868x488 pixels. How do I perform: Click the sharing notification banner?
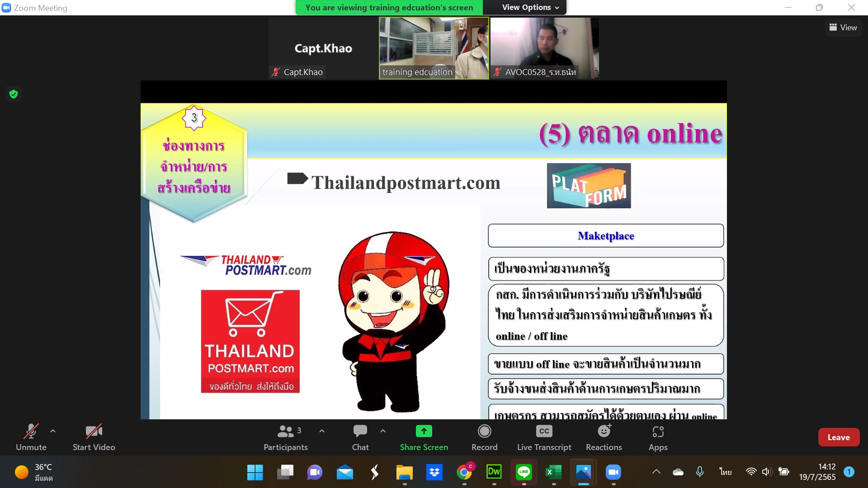[389, 7]
